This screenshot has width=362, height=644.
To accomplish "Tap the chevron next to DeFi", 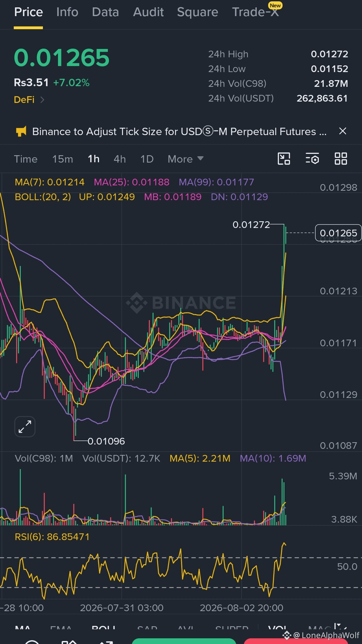I will click(x=42, y=100).
